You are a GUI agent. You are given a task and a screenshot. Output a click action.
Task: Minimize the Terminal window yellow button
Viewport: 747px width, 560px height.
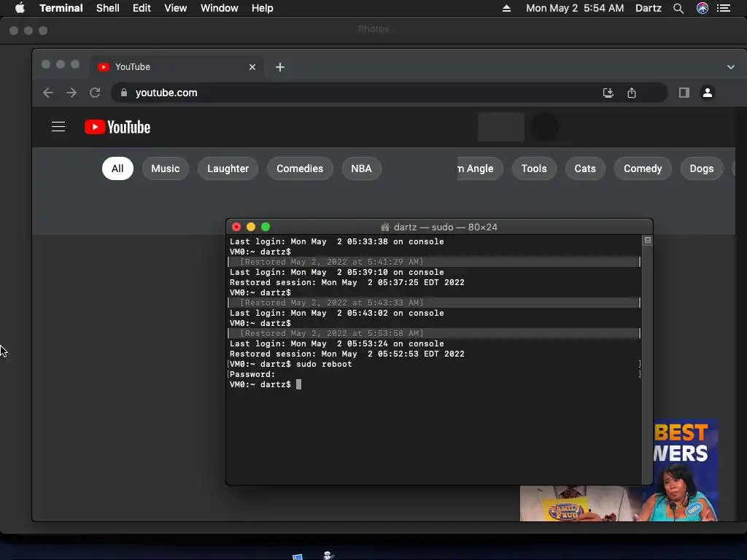click(251, 227)
